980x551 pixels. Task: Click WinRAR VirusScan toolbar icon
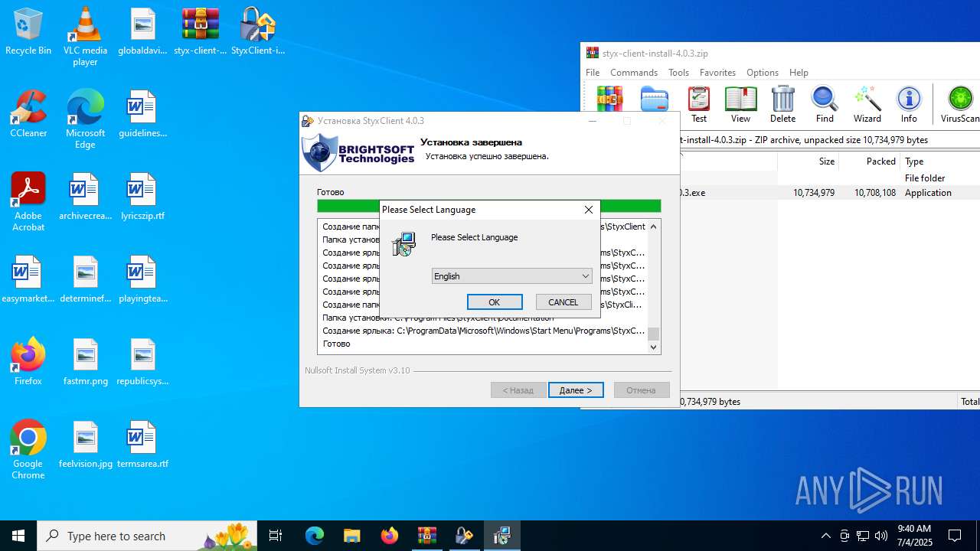click(x=959, y=105)
